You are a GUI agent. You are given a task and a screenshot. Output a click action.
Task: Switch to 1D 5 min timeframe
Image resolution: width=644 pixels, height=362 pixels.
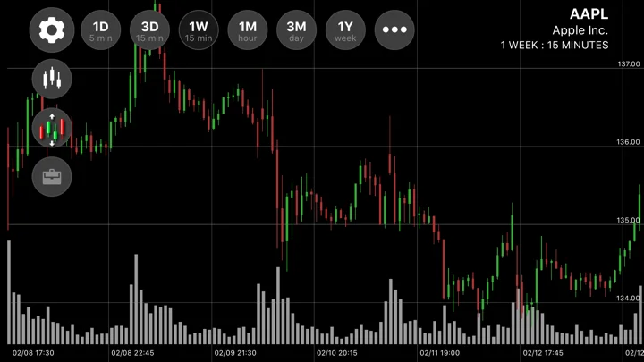point(100,30)
